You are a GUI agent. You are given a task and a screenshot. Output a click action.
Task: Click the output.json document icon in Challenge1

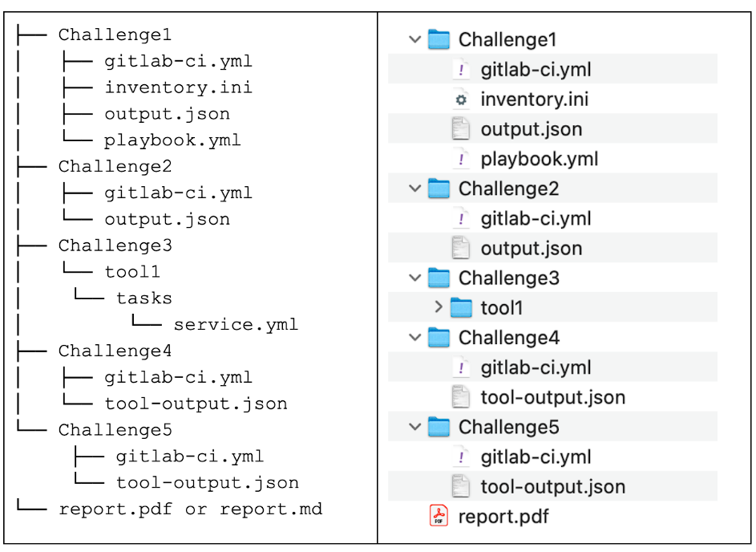pos(462,129)
